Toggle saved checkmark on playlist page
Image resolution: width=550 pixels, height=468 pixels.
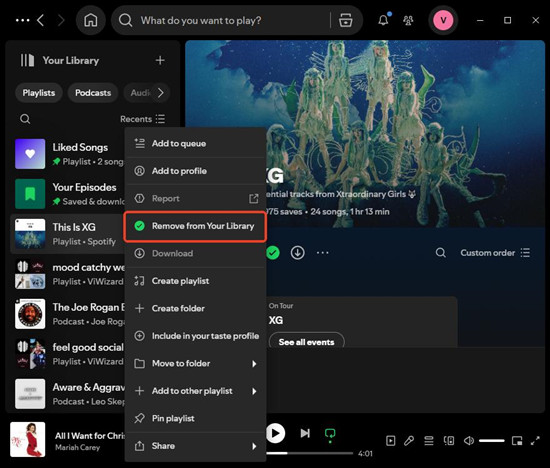click(x=273, y=253)
